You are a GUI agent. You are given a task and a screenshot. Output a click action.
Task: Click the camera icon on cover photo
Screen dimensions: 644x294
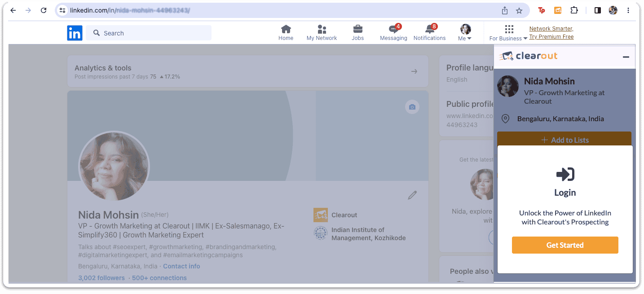point(412,107)
